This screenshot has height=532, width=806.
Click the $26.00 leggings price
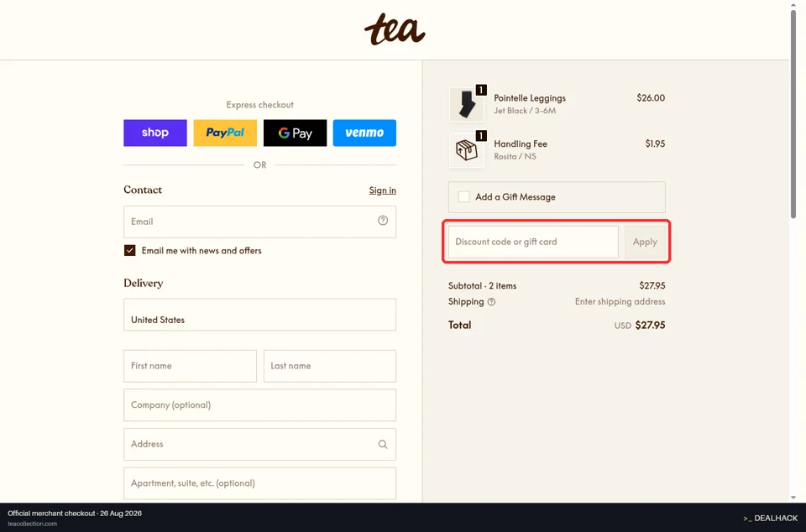(651, 97)
